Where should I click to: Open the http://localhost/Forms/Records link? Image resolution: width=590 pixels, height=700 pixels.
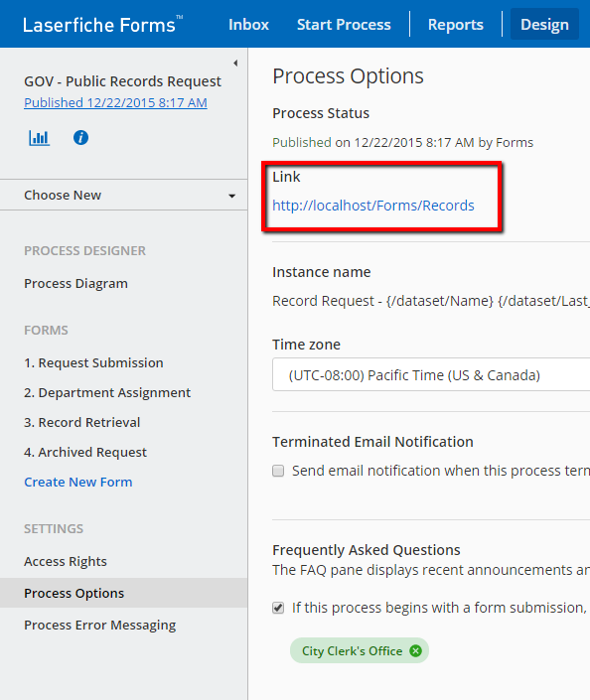click(x=373, y=206)
